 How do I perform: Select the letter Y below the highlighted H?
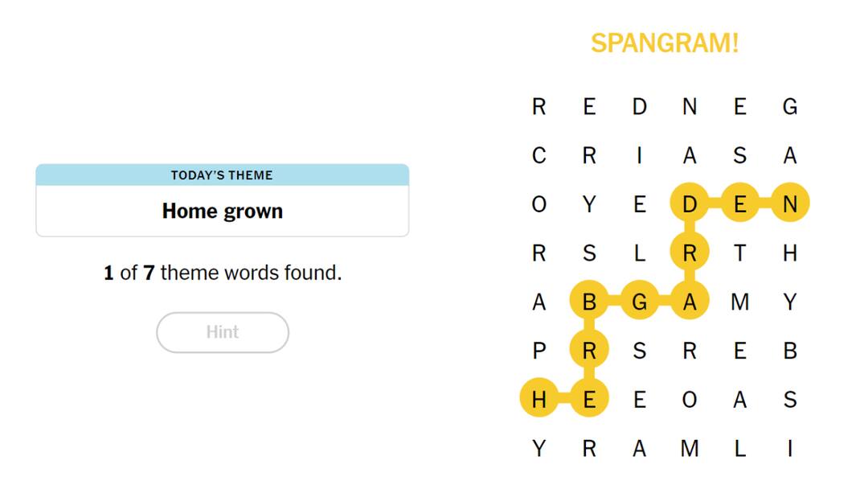pos(539,449)
